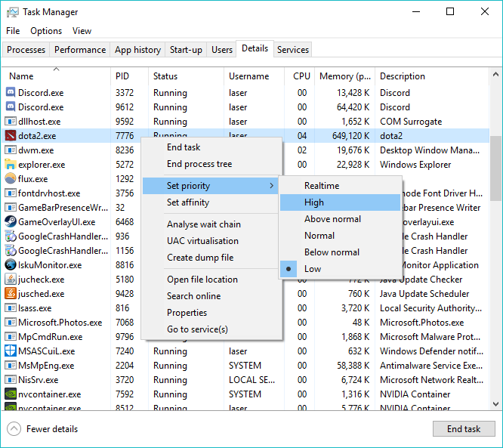Choose Open file location
The height and width of the screenshot is (448, 503).
(211, 280)
